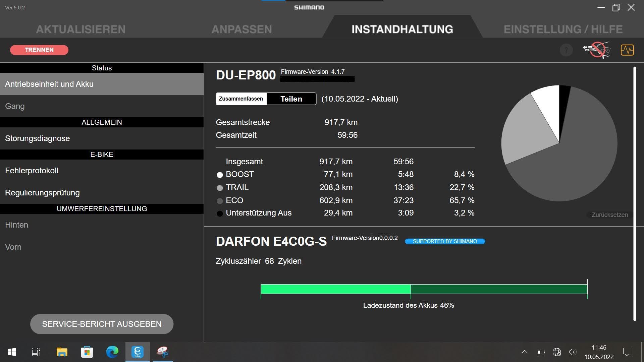Toggle to Zusammenfassen view
Screen dimensions: 644x362
point(241,99)
